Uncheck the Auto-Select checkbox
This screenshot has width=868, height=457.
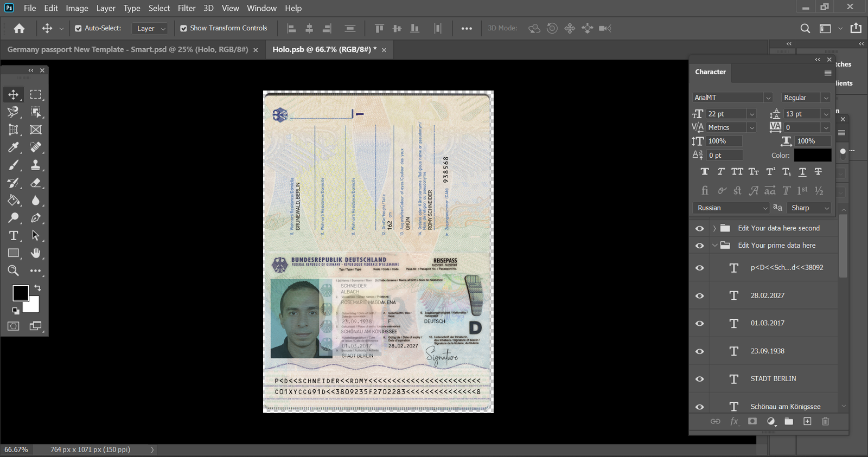pyautogui.click(x=78, y=28)
